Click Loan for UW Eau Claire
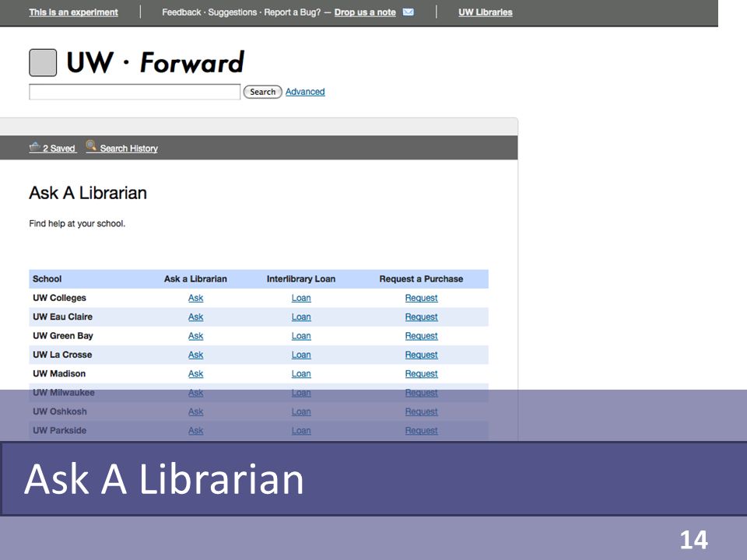The image size is (747, 560). pos(301,317)
